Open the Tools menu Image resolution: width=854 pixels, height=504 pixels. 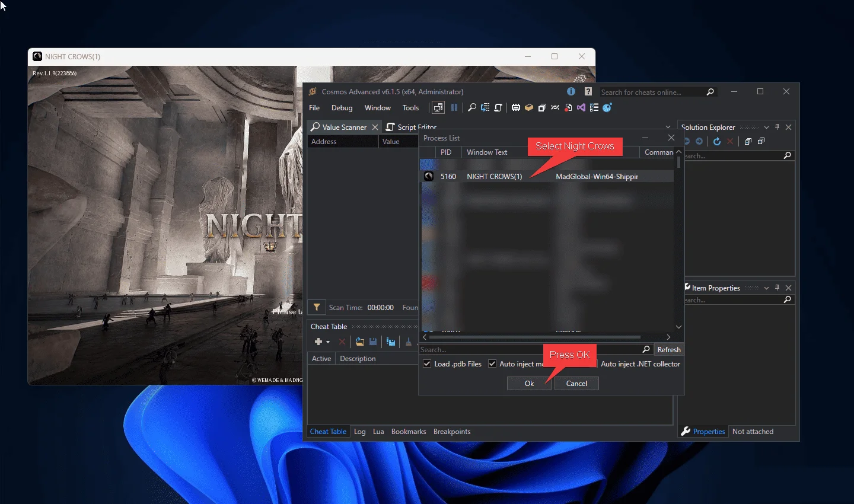point(410,108)
